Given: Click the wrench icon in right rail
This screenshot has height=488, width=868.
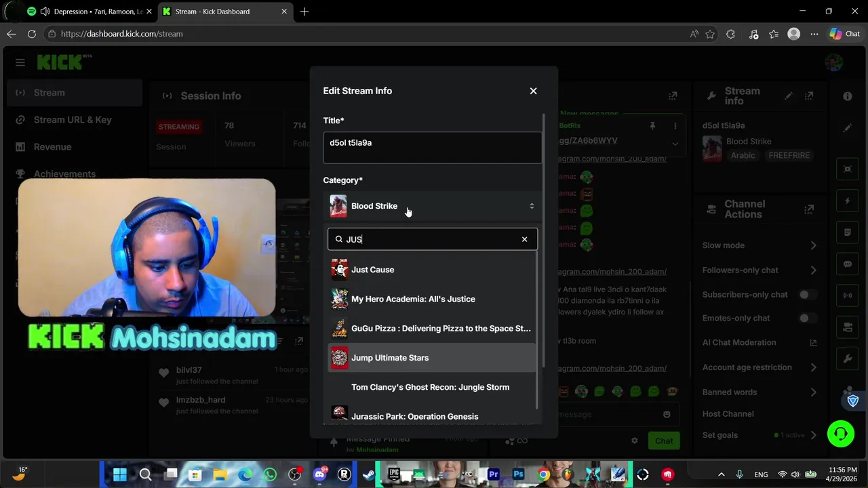Looking at the screenshot, I should click(x=848, y=359).
